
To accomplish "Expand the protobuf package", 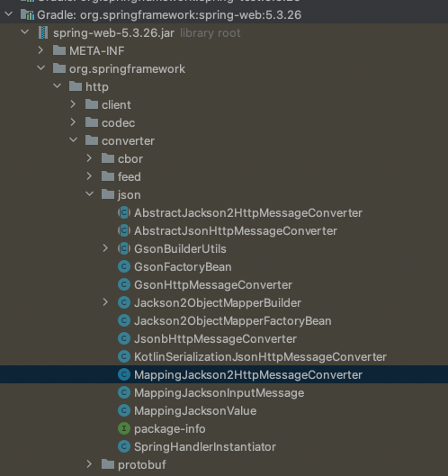I will [x=90, y=464].
